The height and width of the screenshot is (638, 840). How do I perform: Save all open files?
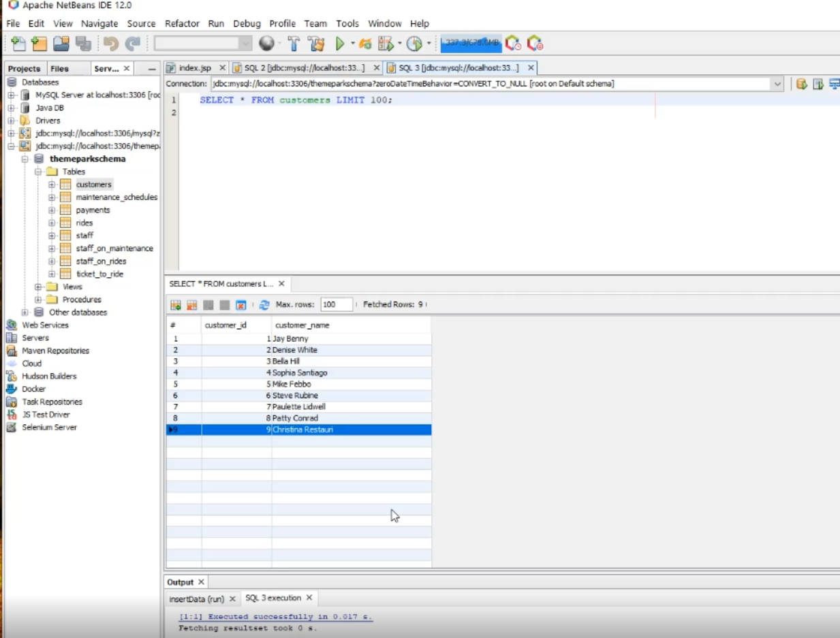pos(83,43)
